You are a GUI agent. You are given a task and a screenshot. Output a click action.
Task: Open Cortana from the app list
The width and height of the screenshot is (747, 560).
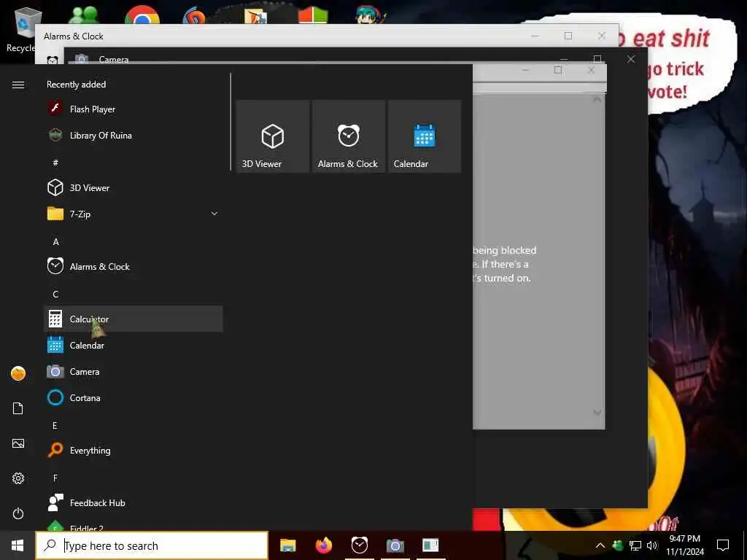click(x=133, y=397)
